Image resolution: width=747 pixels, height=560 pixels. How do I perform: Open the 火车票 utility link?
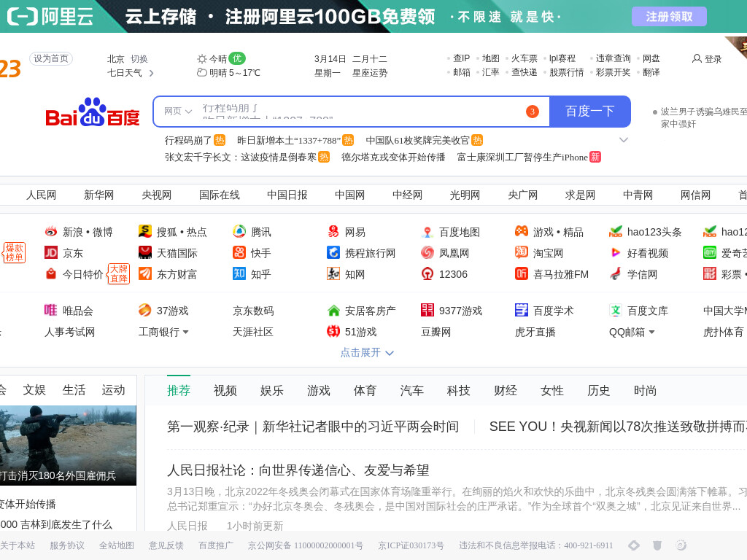[524, 58]
